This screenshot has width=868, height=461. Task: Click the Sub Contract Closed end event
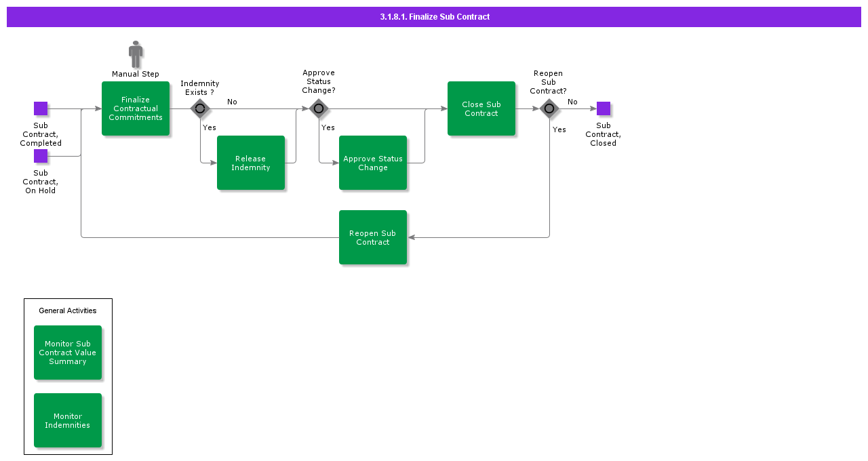pyautogui.click(x=604, y=108)
